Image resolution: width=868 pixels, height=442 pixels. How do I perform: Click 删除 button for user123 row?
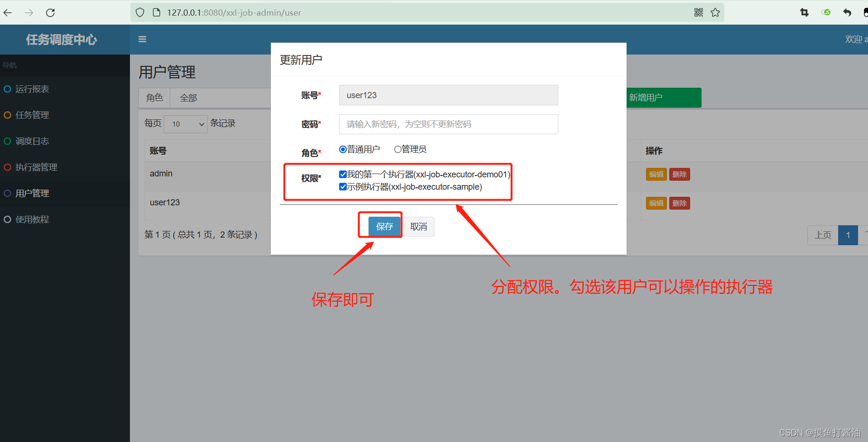[680, 203]
